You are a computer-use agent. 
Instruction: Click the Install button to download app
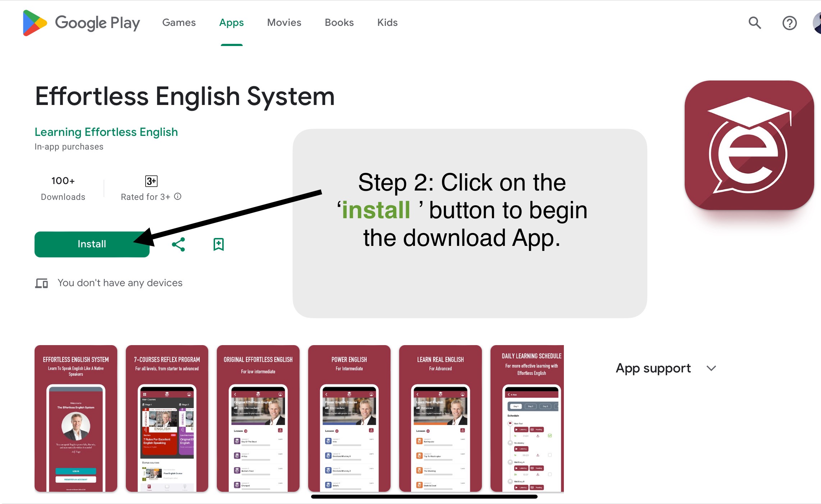[92, 244]
